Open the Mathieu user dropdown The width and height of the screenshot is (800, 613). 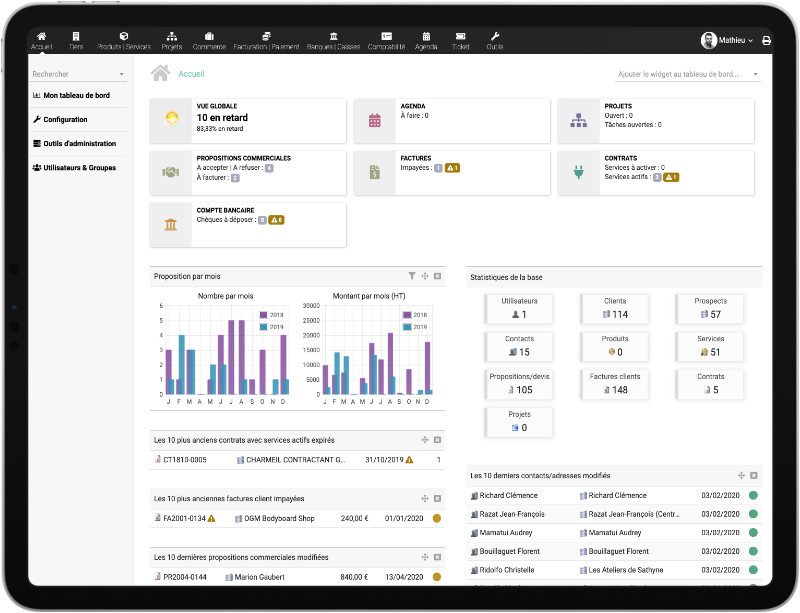736,40
